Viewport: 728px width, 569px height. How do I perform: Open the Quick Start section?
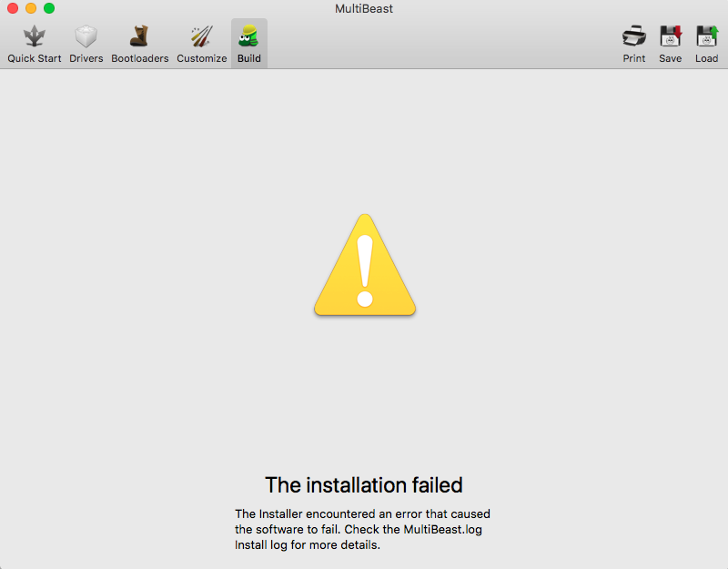point(35,44)
